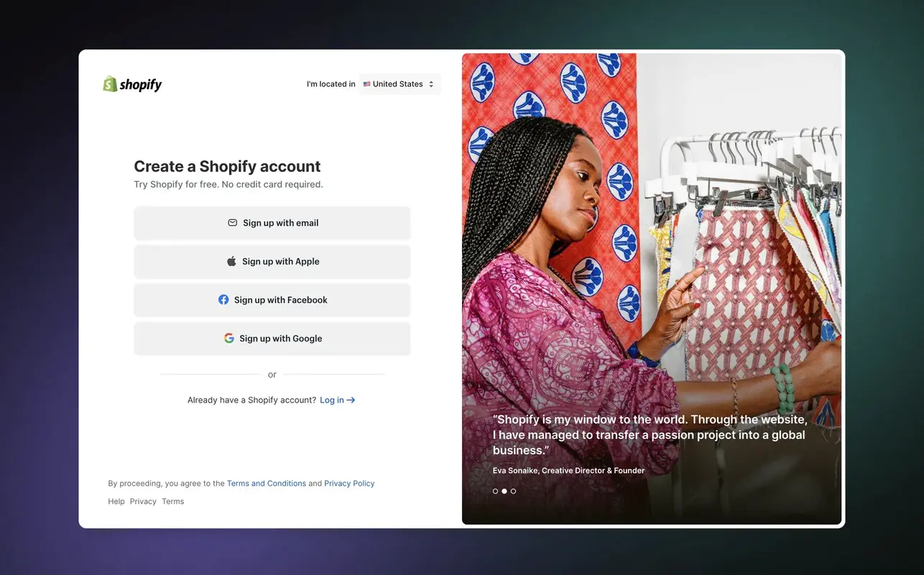This screenshot has width=924, height=575.
Task: Click the Google logo icon
Action: point(229,339)
